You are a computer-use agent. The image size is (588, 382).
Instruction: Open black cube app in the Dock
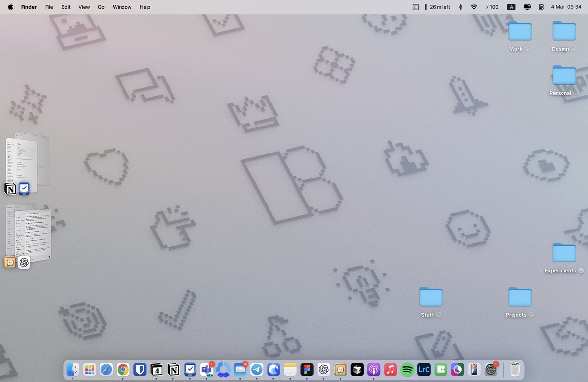pos(357,369)
